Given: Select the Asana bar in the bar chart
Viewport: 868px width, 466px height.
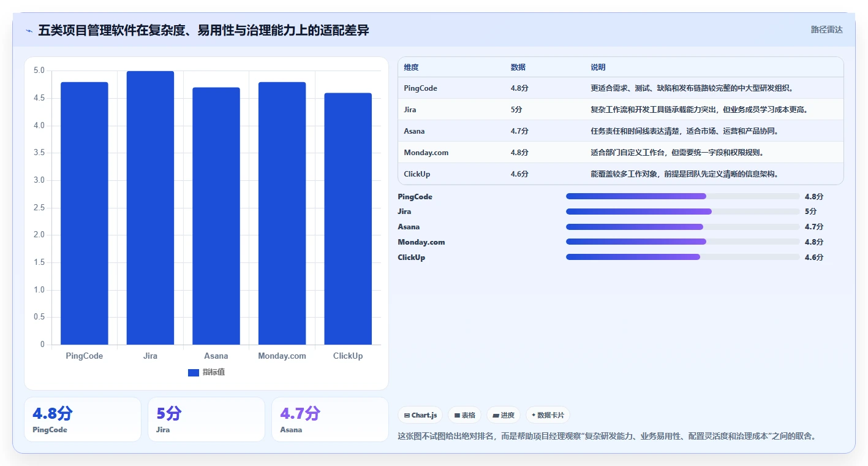Looking at the screenshot, I should (x=216, y=216).
